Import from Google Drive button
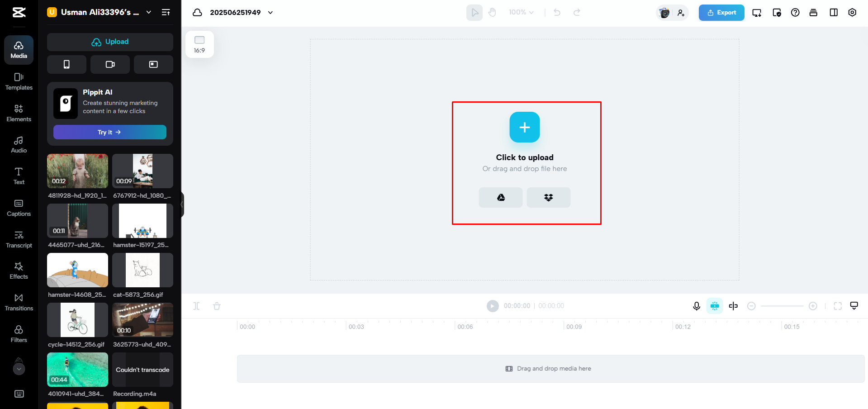The height and width of the screenshot is (409, 868). 501,198
